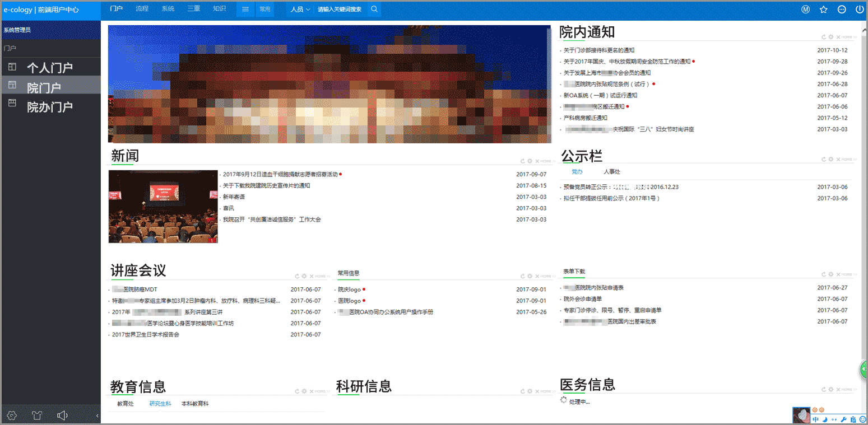Image resolution: width=868 pixels, height=425 pixels.
Task: Click the 常用 button in top bar
Action: pos(264,10)
